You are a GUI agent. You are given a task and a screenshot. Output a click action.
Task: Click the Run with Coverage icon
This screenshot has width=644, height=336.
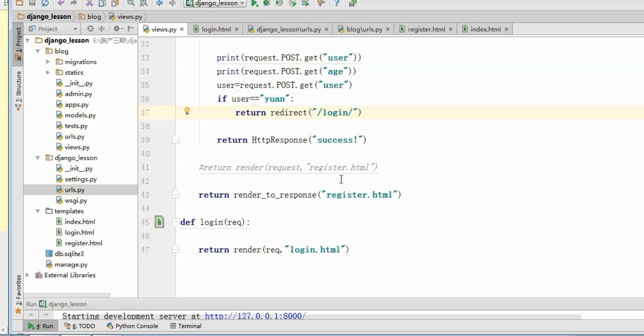279,3
